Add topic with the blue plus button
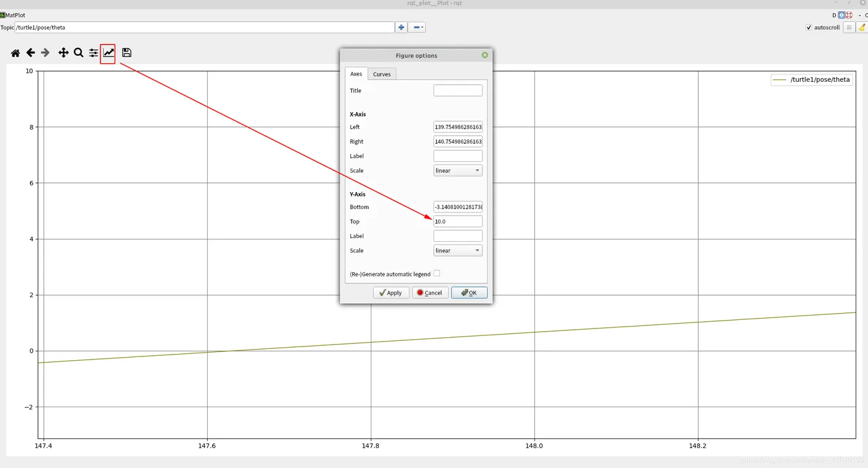The height and width of the screenshot is (468, 868). click(402, 27)
